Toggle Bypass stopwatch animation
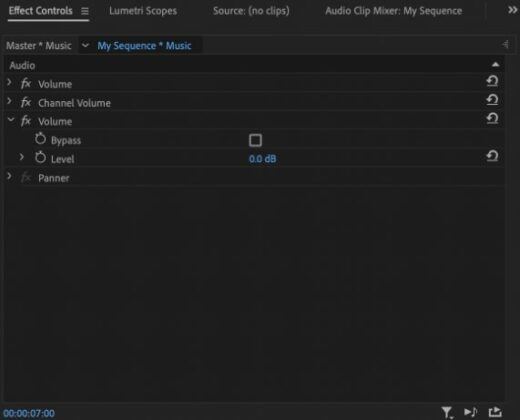Image resolution: width=520 pixels, height=420 pixels. pyautogui.click(x=40, y=139)
